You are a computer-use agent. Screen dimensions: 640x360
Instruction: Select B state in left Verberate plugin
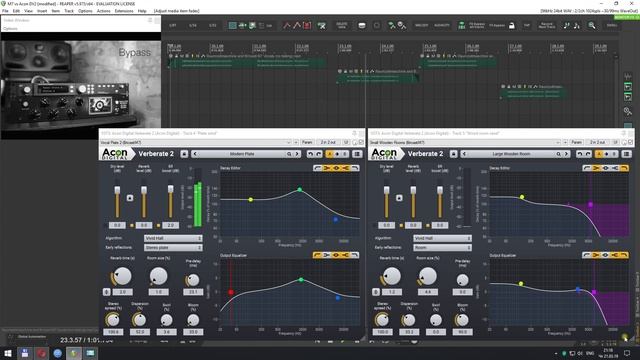(345, 154)
